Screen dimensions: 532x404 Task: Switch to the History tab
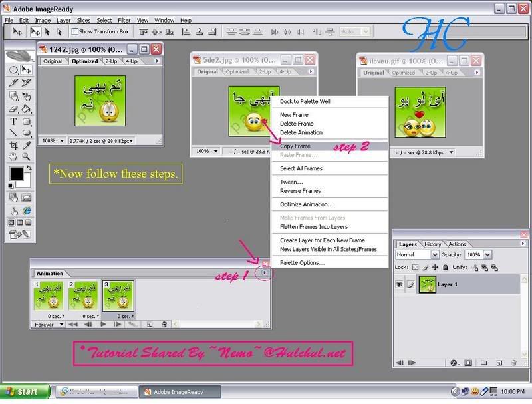433,244
